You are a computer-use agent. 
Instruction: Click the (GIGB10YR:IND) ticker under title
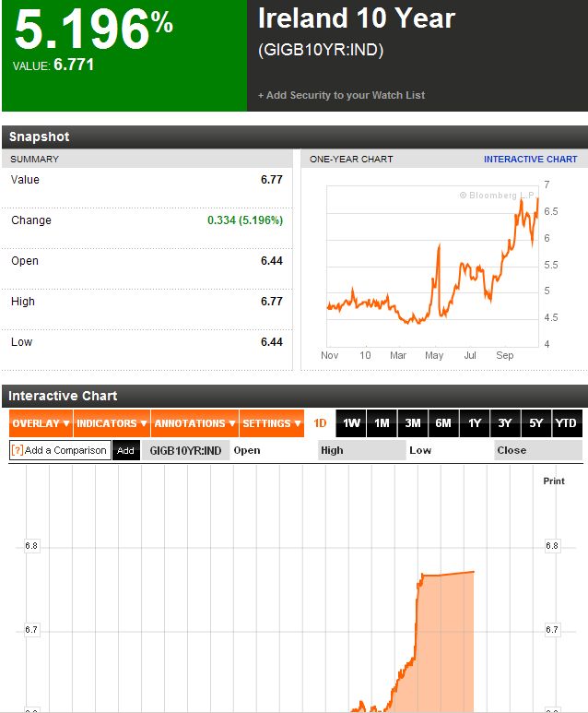pyautogui.click(x=321, y=50)
